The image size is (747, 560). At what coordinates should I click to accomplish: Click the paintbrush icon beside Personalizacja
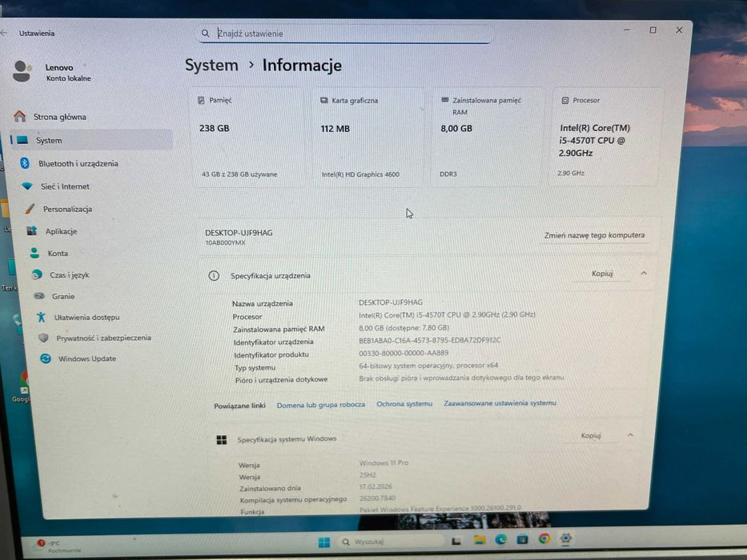pyautogui.click(x=30, y=209)
